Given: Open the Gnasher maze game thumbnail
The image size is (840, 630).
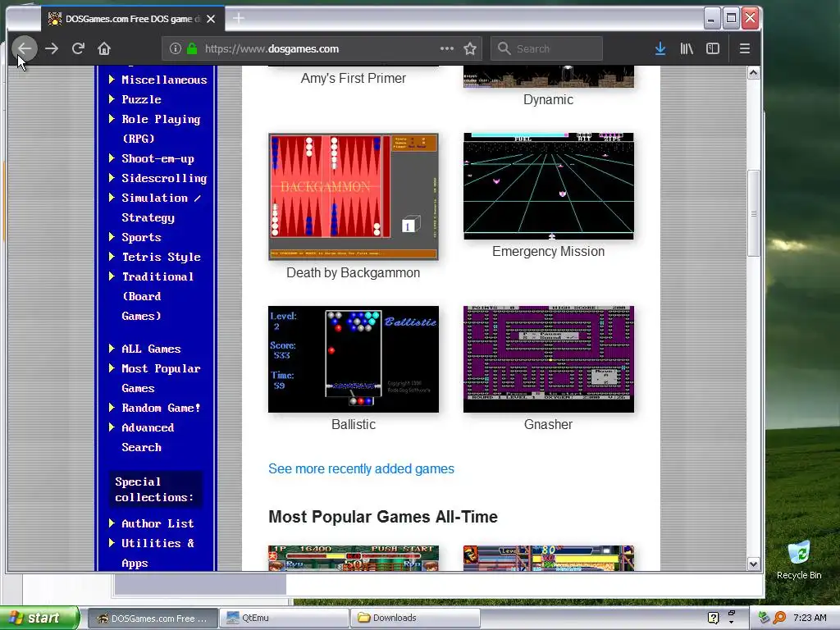Looking at the screenshot, I should (549, 359).
